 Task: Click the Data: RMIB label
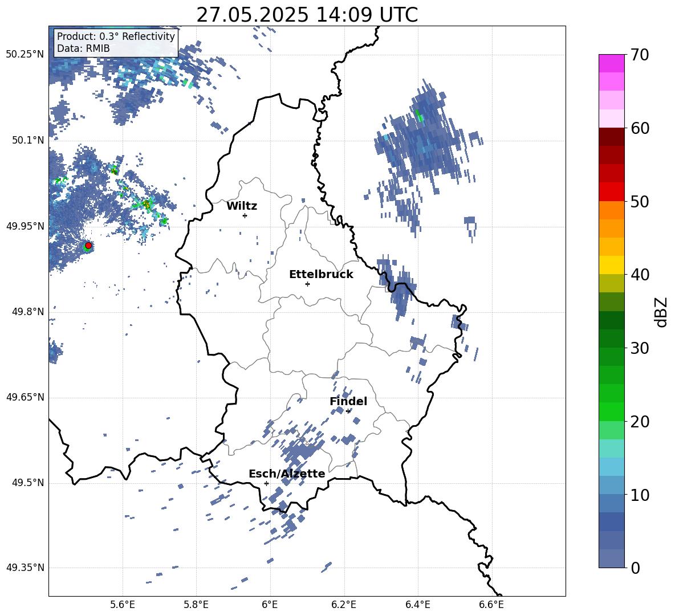[x=83, y=48]
